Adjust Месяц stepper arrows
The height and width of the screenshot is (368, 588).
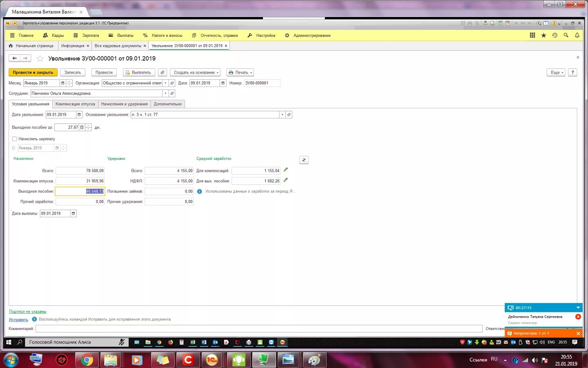click(69, 83)
